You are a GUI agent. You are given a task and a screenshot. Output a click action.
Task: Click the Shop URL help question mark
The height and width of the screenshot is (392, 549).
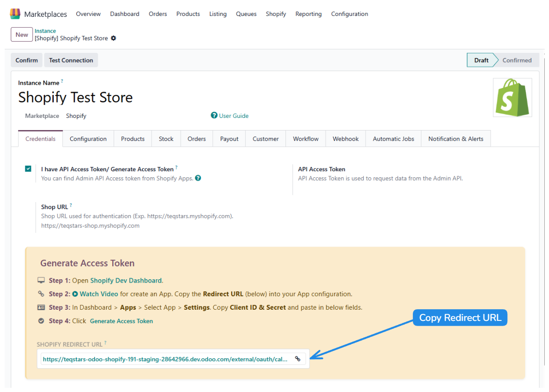pos(71,205)
